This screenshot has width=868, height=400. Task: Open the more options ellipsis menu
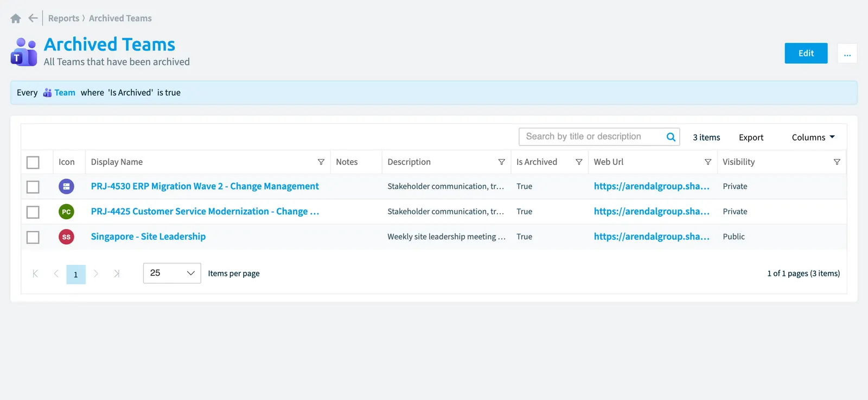click(847, 53)
